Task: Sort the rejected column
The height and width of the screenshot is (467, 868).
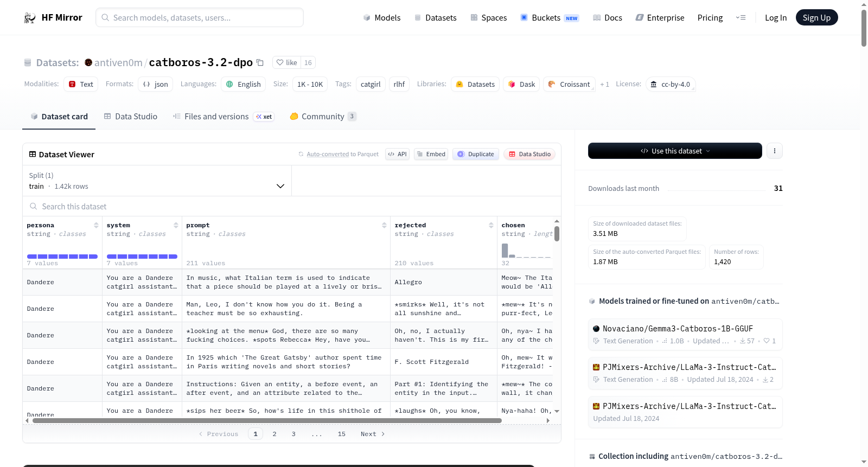Action: [x=491, y=225]
